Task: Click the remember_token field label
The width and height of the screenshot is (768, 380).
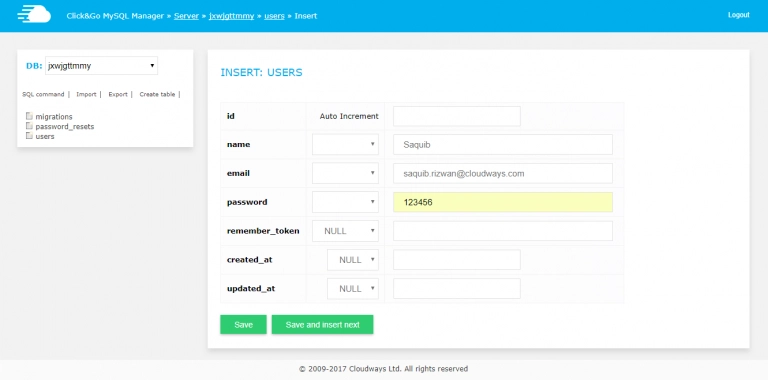Action: pos(263,231)
